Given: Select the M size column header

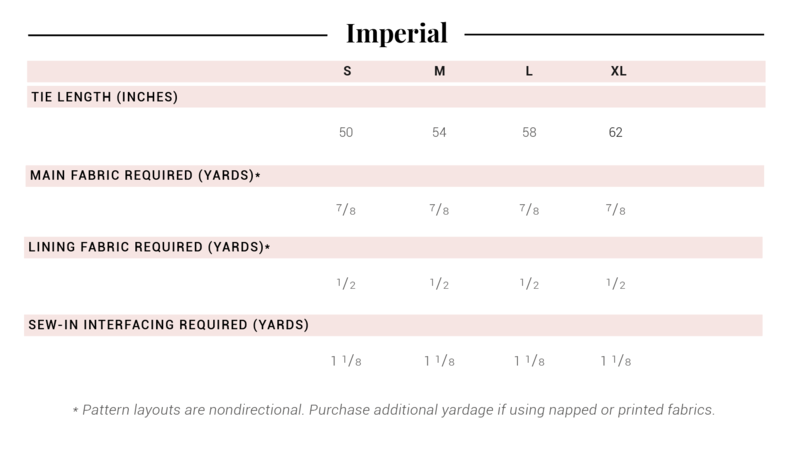Looking at the screenshot, I should coord(439,72).
